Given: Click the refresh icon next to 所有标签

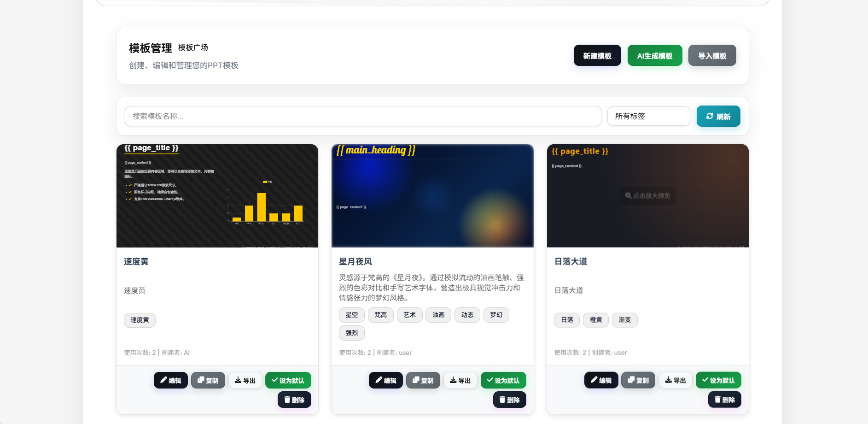Looking at the screenshot, I should (x=710, y=116).
